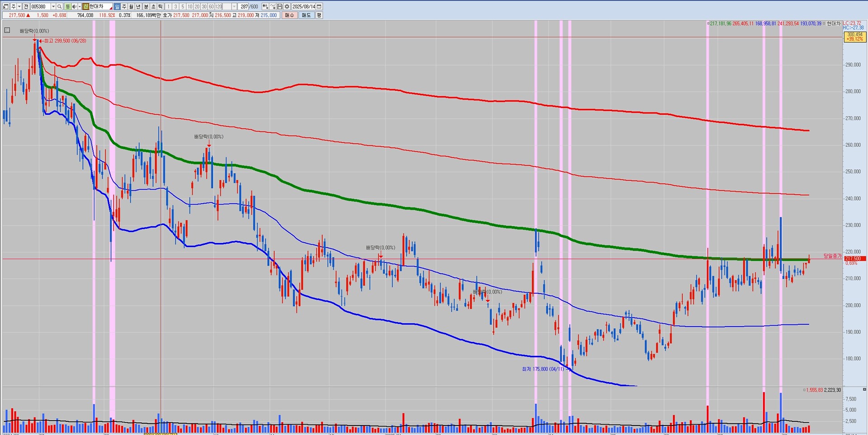
Task: Switch chart to weekly (주) period
Action: (x=124, y=7)
